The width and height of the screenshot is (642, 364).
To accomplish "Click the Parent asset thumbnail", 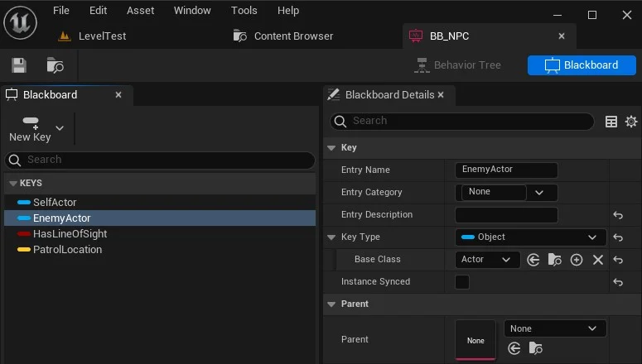I will 475,340.
